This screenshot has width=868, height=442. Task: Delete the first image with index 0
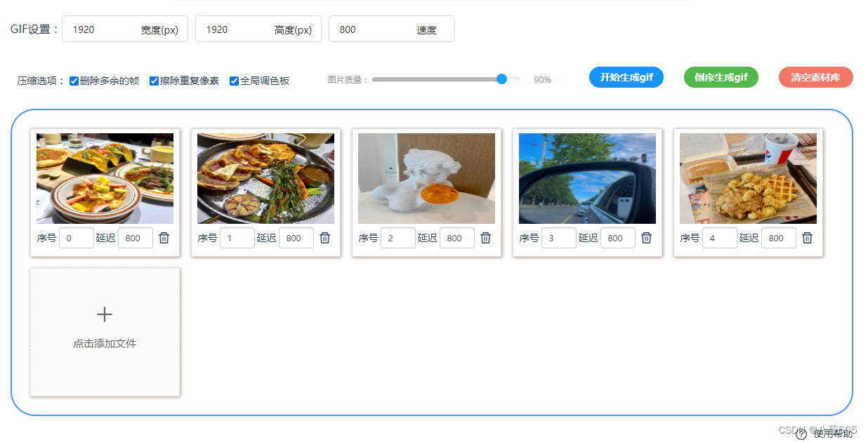pyautogui.click(x=164, y=238)
